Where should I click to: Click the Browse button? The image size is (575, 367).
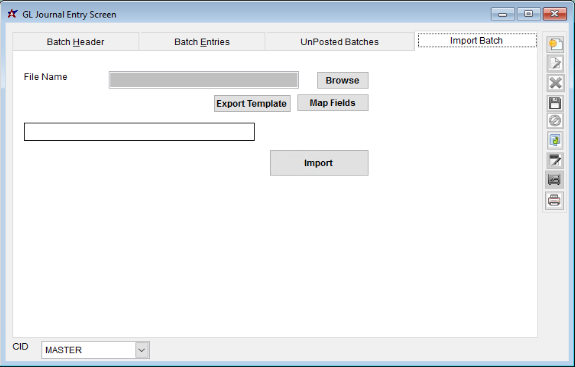coord(343,80)
